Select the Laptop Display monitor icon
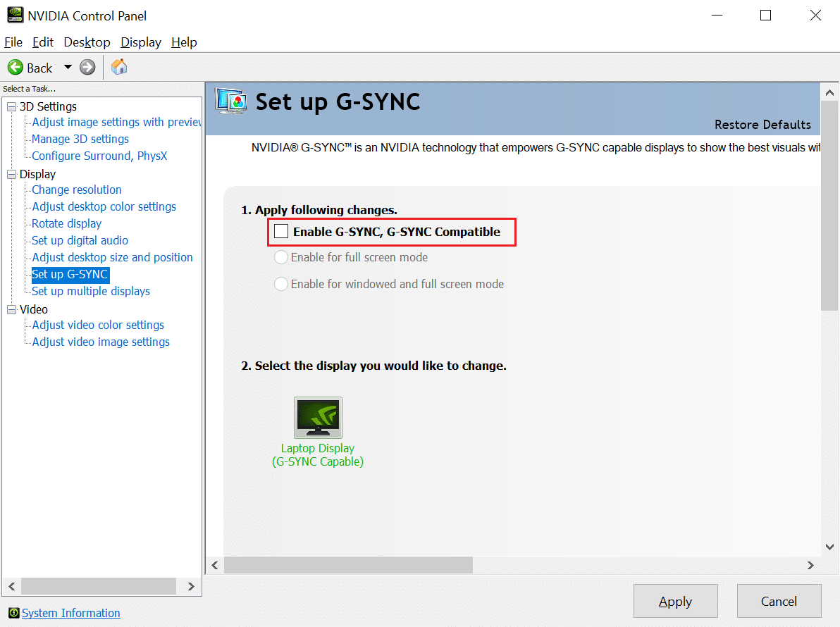 coord(318,417)
